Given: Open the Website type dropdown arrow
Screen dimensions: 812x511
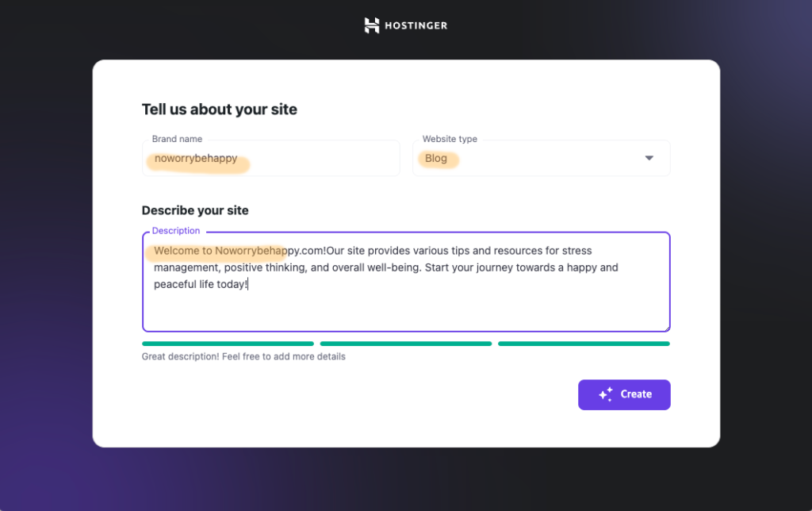Looking at the screenshot, I should click(x=649, y=158).
